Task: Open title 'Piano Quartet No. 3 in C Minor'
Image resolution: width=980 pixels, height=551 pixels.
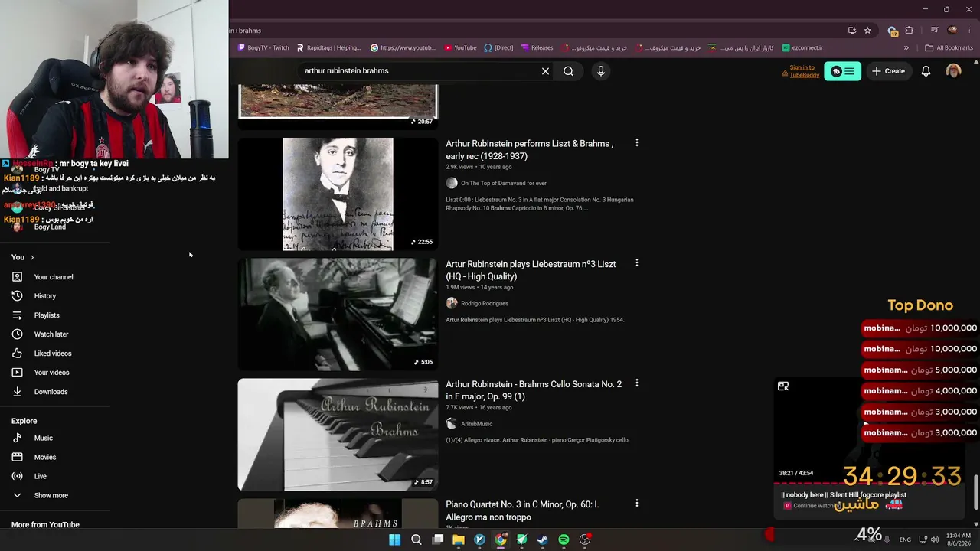Action: click(x=522, y=510)
